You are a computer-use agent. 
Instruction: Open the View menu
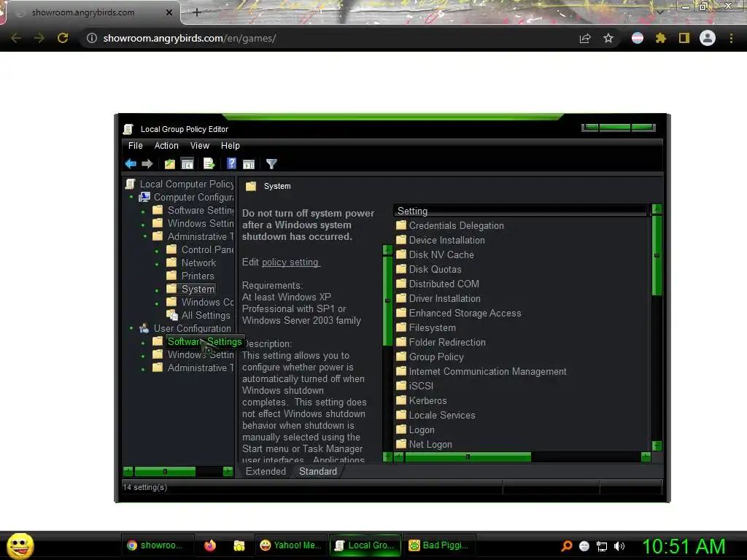(x=200, y=146)
